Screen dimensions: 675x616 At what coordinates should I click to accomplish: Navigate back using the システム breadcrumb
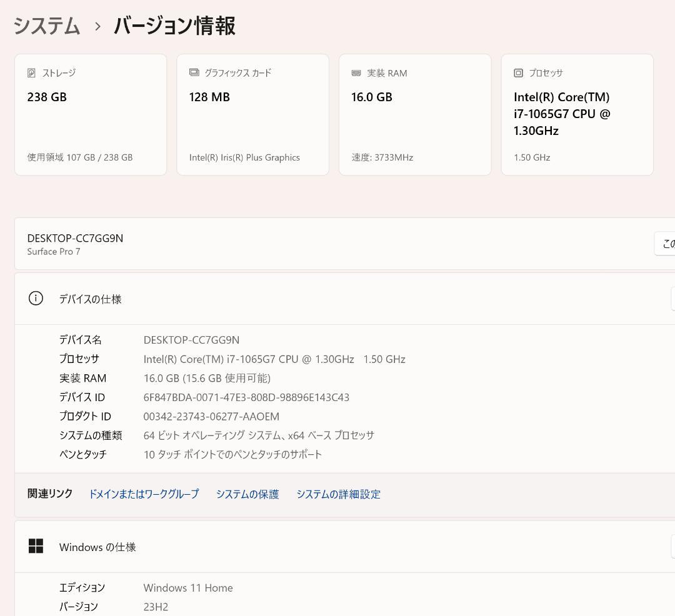[x=46, y=26]
